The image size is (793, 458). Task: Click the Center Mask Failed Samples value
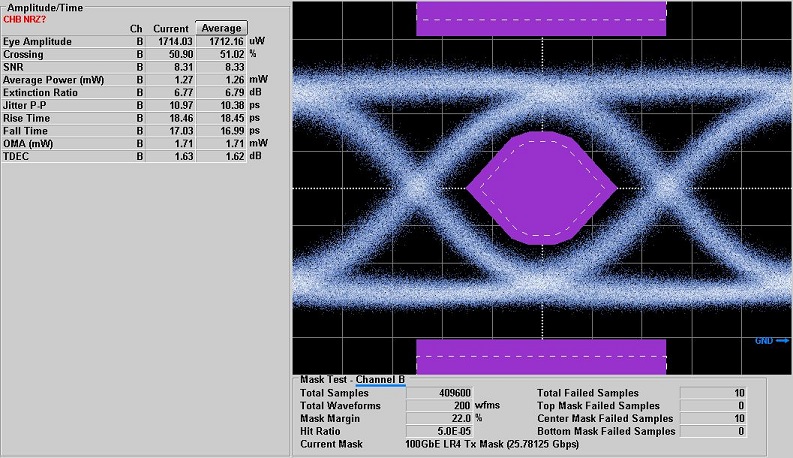pos(714,418)
